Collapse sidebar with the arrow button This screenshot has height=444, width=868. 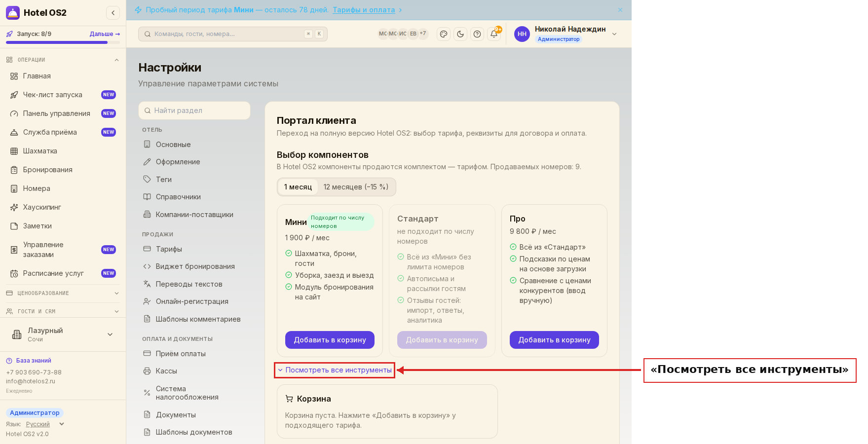click(x=113, y=13)
